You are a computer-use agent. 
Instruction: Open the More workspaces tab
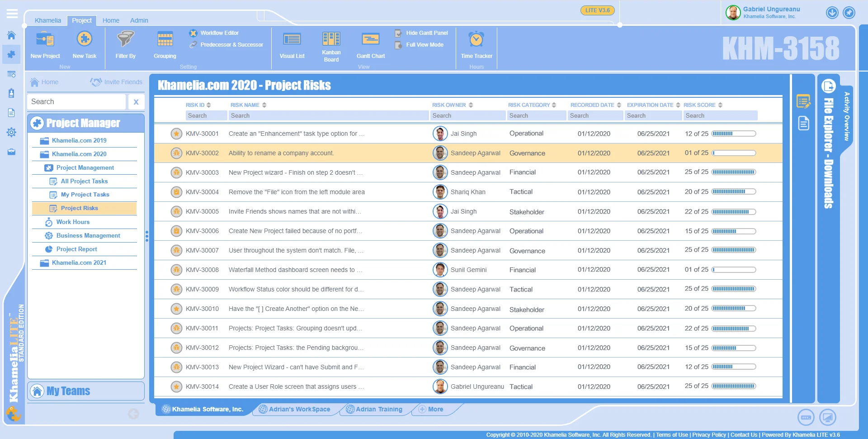(x=431, y=409)
